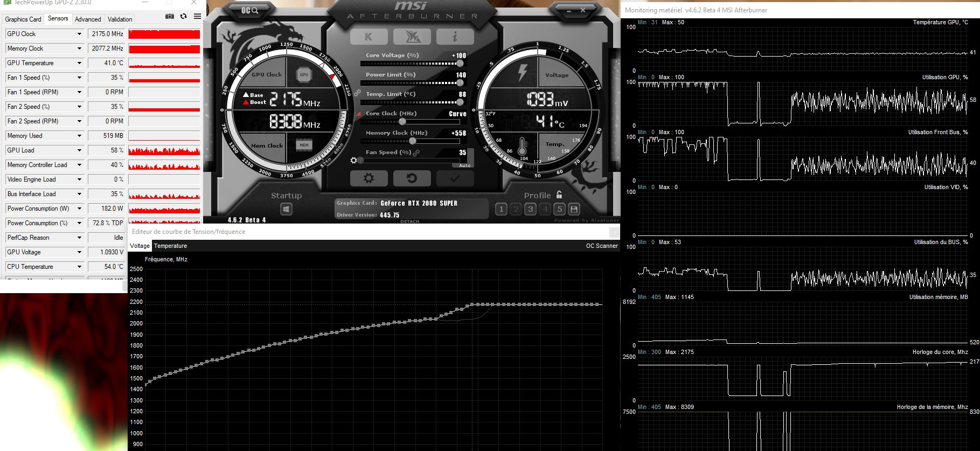Screen dimensions: 980x451
Task: Click the 'Curve' label beside Core Clock
Action: click(x=457, y=114)
